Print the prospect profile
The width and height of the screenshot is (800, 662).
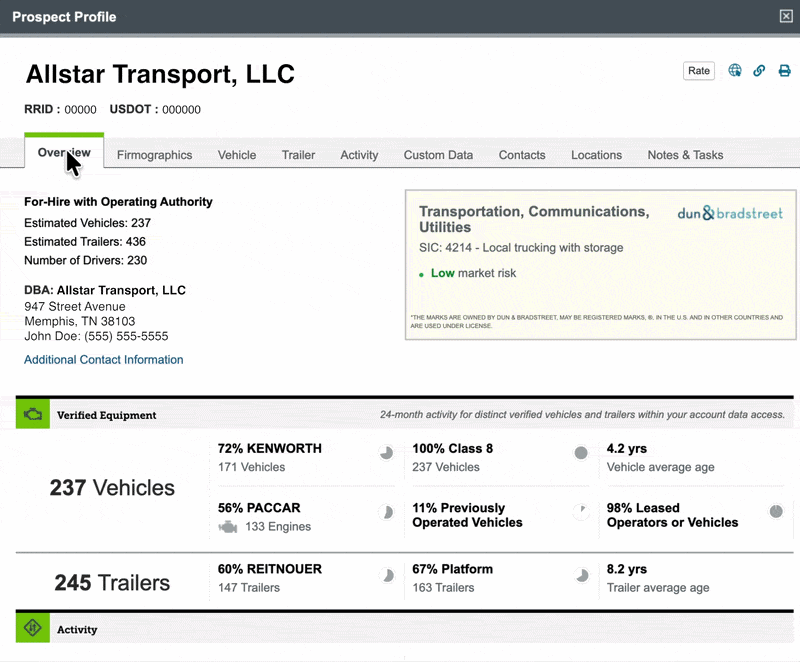pyautogui.click(x=784, y=70)
